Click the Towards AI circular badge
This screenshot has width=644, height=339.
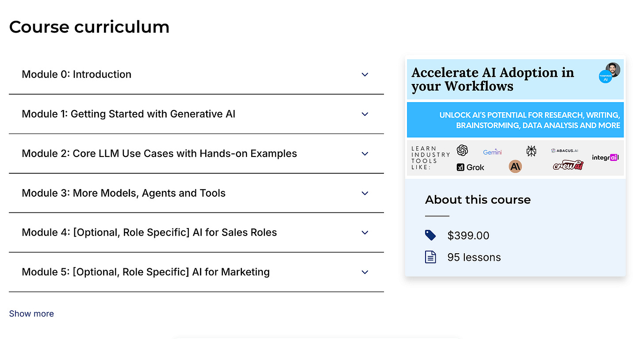(x=605, y=77)
